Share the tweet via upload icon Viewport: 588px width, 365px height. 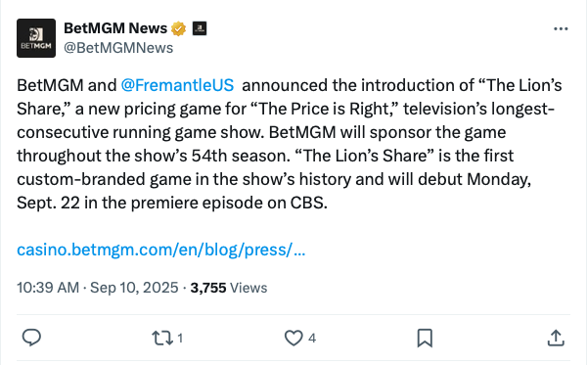pyautogui.click(x=556, y=338)
